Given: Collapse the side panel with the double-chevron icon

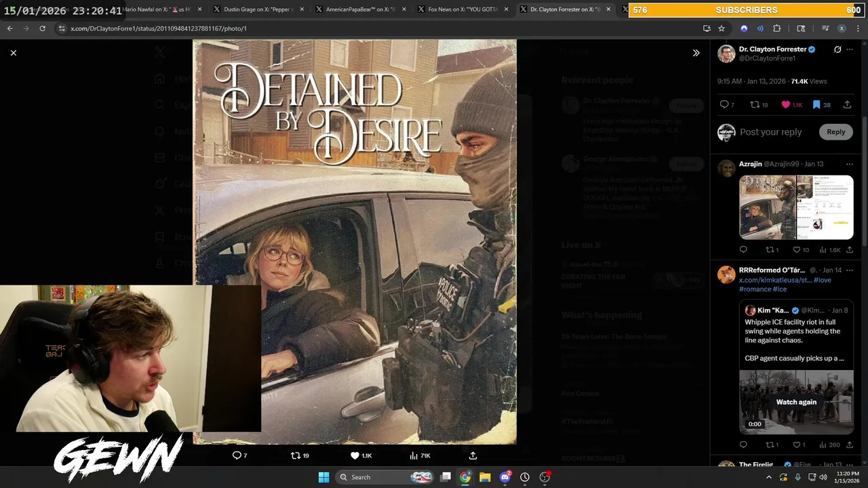Looking at the screenshot, I should point(696,53).
